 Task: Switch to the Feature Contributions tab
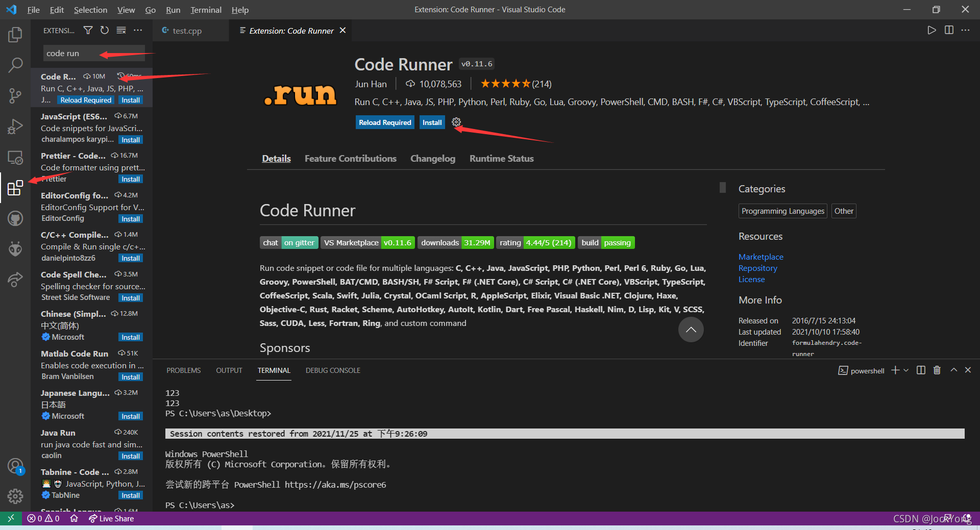(350, 159)
